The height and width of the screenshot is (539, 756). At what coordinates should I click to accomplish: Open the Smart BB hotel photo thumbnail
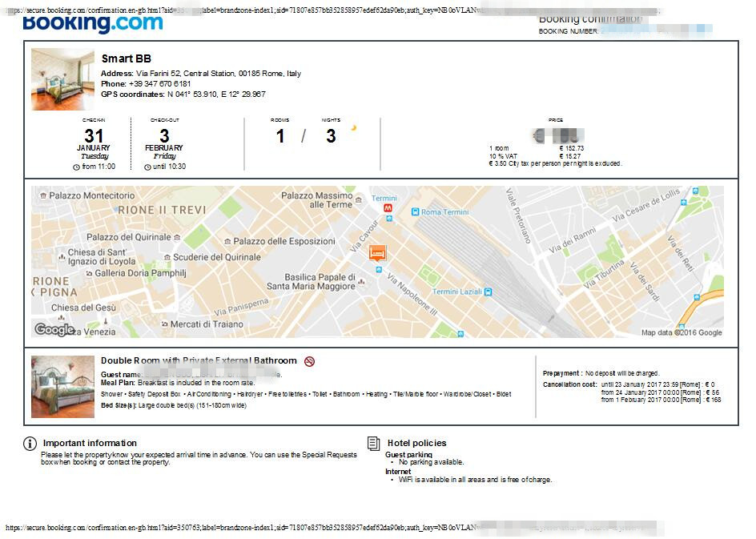pos(62,79)
